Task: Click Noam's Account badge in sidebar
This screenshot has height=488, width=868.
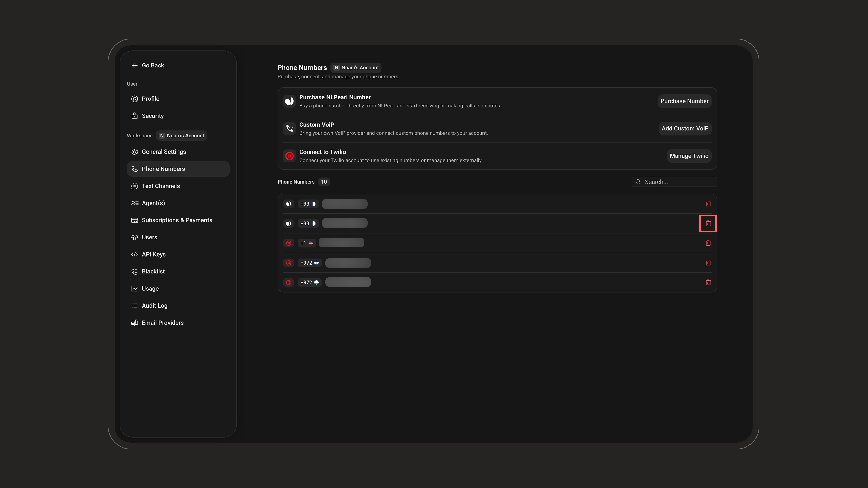Action: 182,135
